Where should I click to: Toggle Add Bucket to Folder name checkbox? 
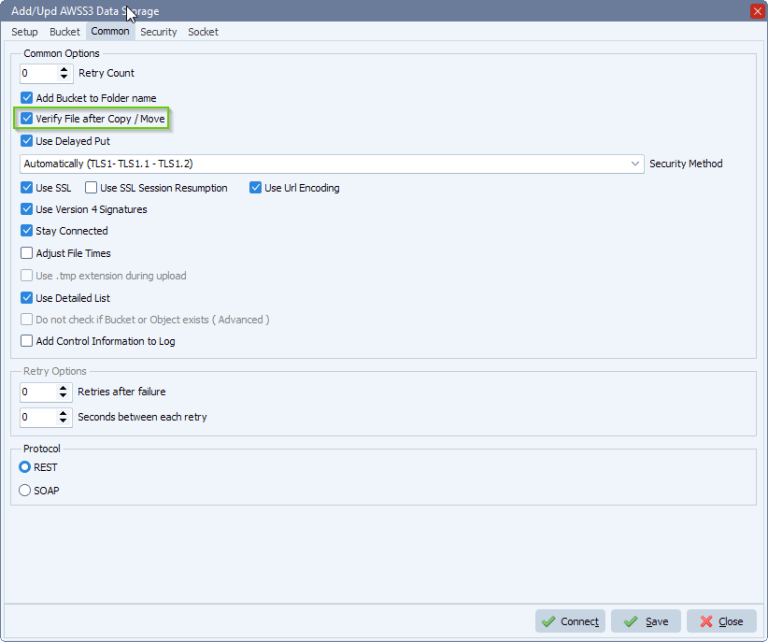(27, 98)
